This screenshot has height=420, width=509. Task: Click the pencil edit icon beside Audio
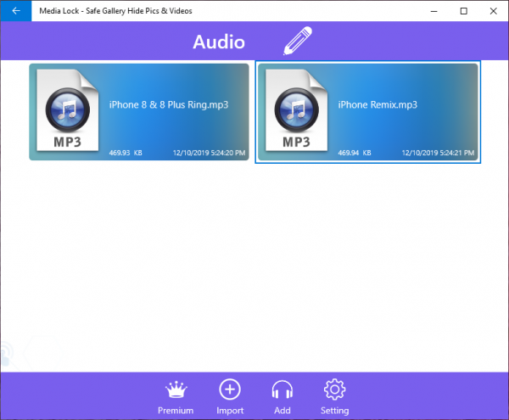coord(298,41)
